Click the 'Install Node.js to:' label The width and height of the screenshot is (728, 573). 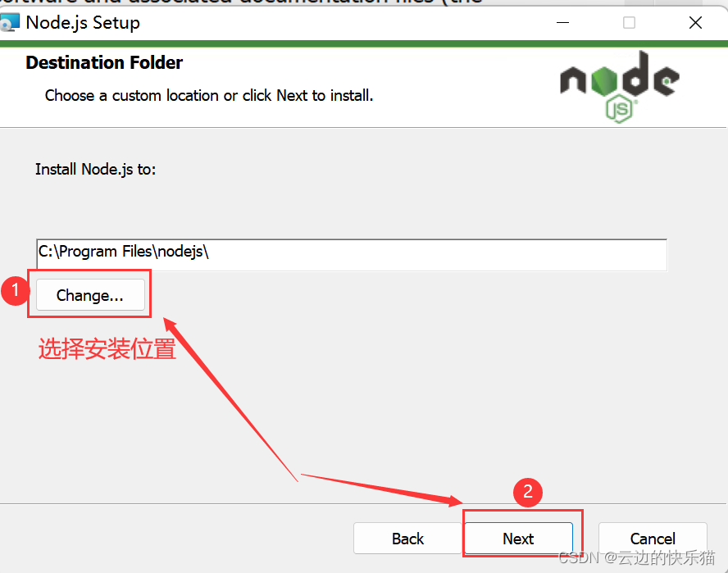coord(96,170)
